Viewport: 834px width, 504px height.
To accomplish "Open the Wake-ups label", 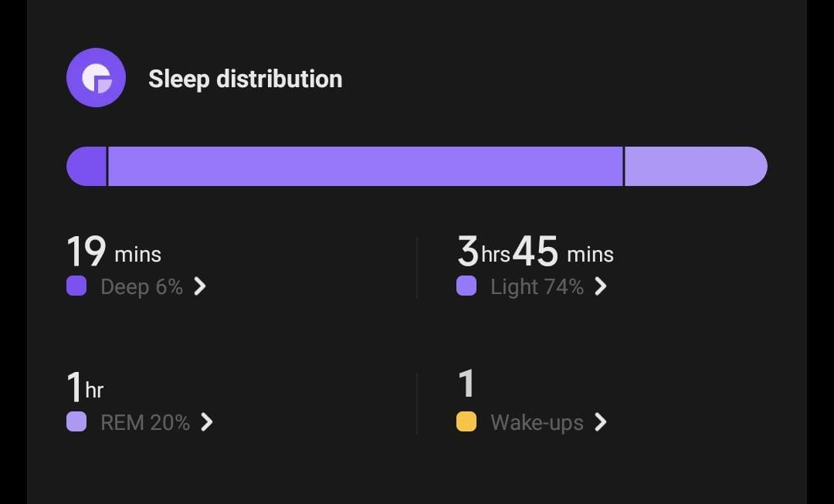I will (x=537, y=423).
